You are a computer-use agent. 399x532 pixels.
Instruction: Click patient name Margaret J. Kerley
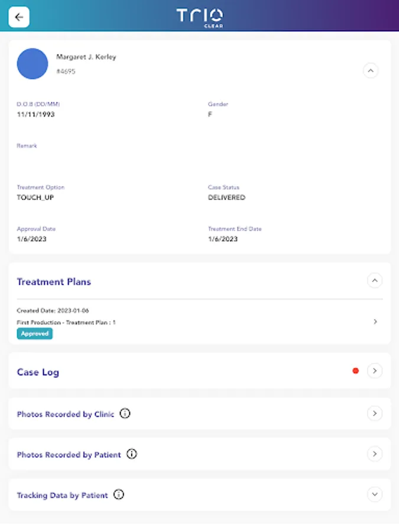86,57
